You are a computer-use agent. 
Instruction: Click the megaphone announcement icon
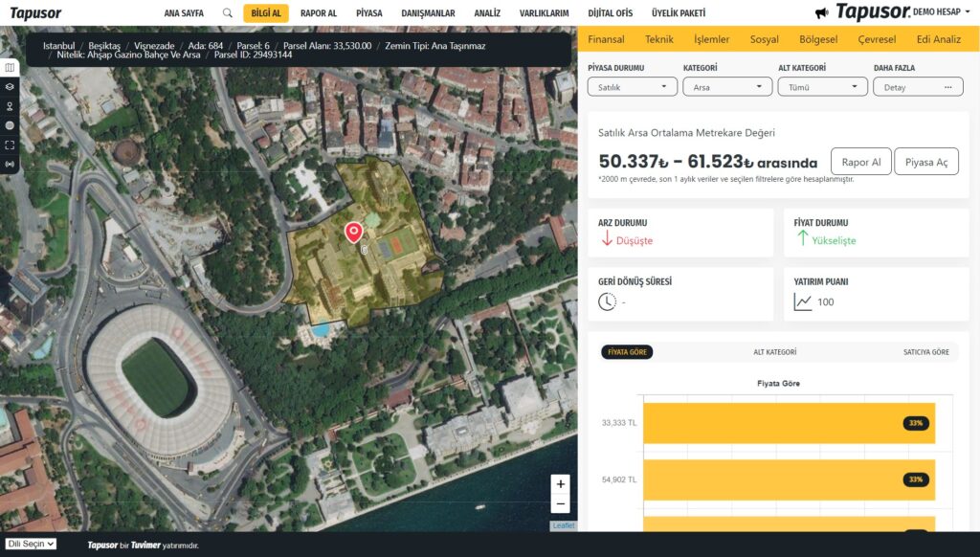(822, 12)
